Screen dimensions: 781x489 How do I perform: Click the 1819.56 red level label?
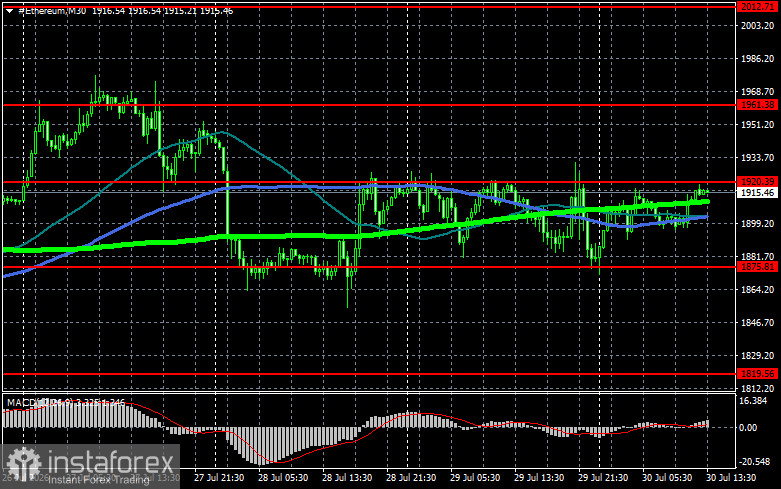point(757,373)
